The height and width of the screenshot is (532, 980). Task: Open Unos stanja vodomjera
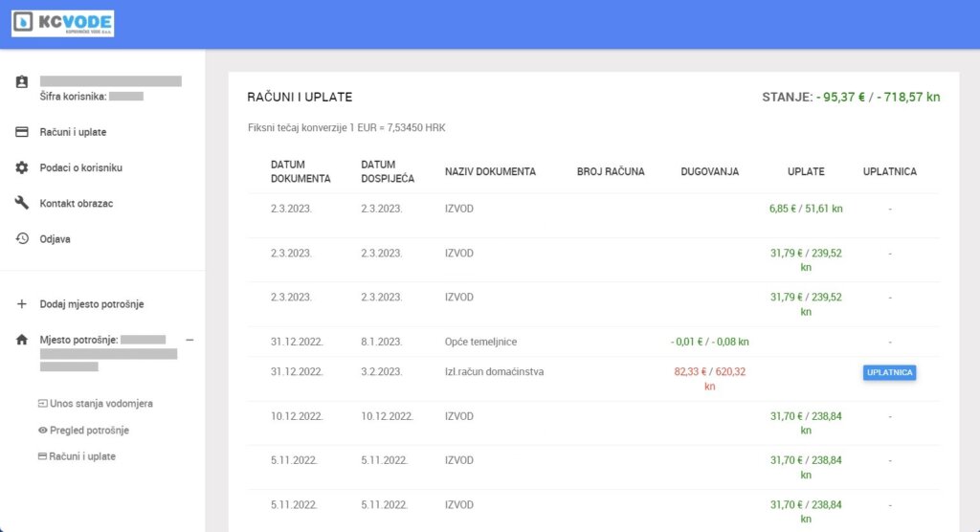point(100,404)
